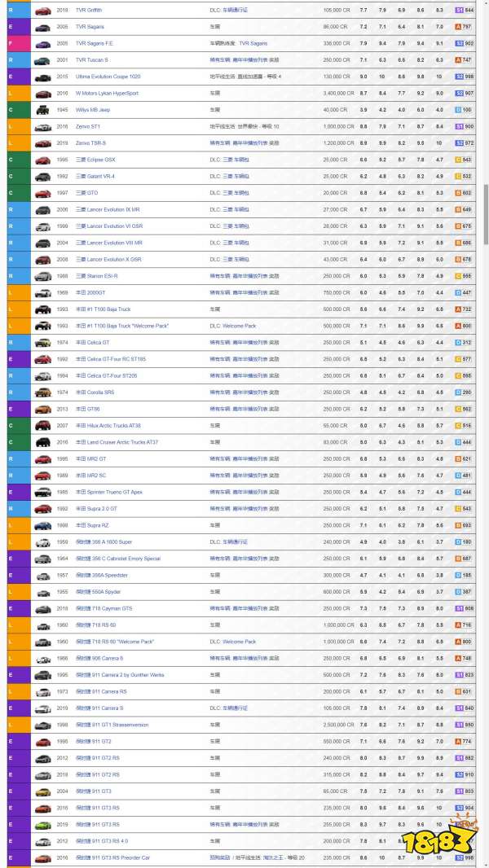
Task: Click the E rarity cell of TVR Sagaris
Action: pyautogui.click(x=19, y=27)
